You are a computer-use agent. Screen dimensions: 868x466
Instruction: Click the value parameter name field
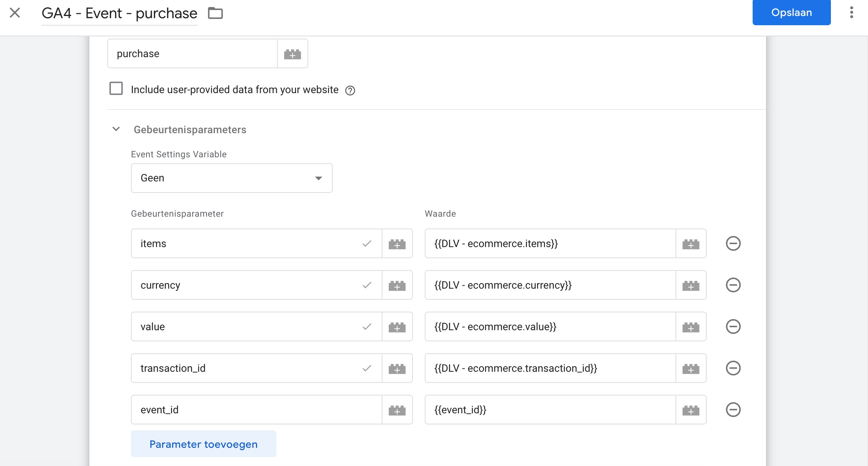(x=256, y=327)
